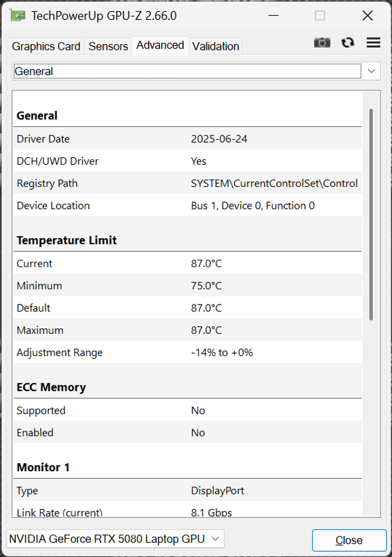Click the Close button

pos(349,540)
